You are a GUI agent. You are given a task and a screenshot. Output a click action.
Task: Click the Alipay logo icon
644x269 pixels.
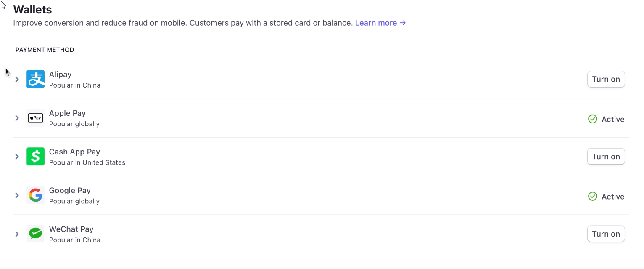35,79
